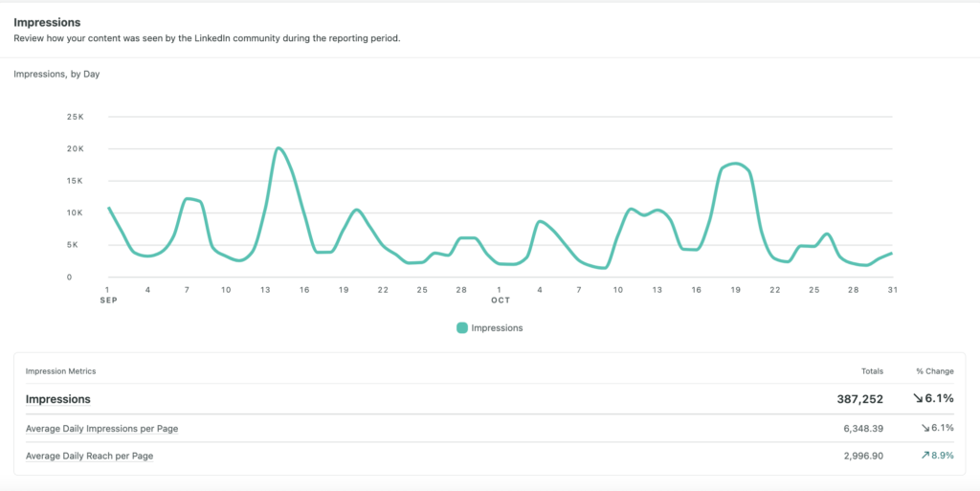Open the Average Daily Impressions per Page metric

(101, 428)
